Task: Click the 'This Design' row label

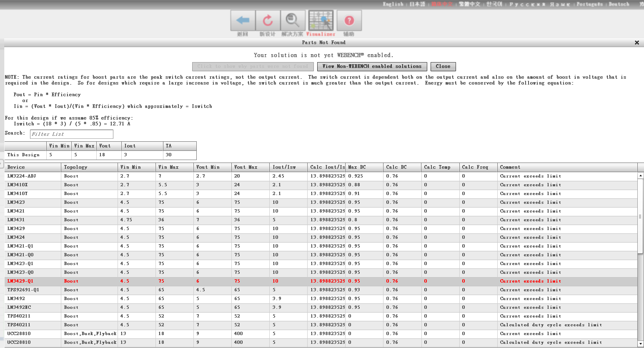Action: tap(23, 155)
